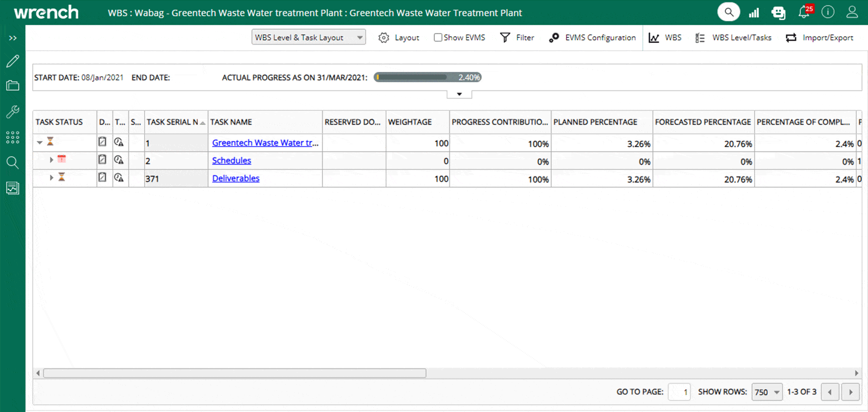Screen dimensions: 868x412
Task: Open the chat messages icon in header
Action: 778,13
